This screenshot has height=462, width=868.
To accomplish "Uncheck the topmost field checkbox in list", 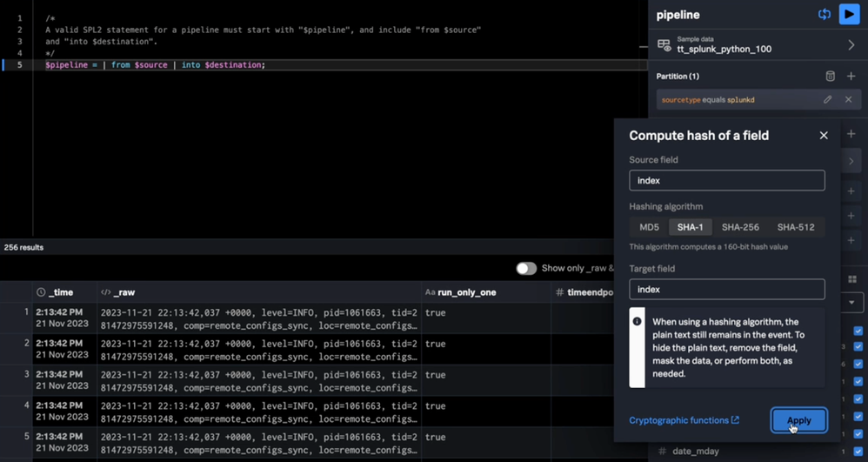I will [x=858, y=331].
